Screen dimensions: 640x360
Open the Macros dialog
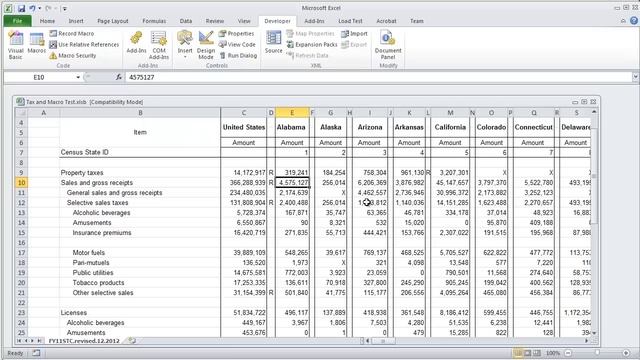tap(36, 43)
